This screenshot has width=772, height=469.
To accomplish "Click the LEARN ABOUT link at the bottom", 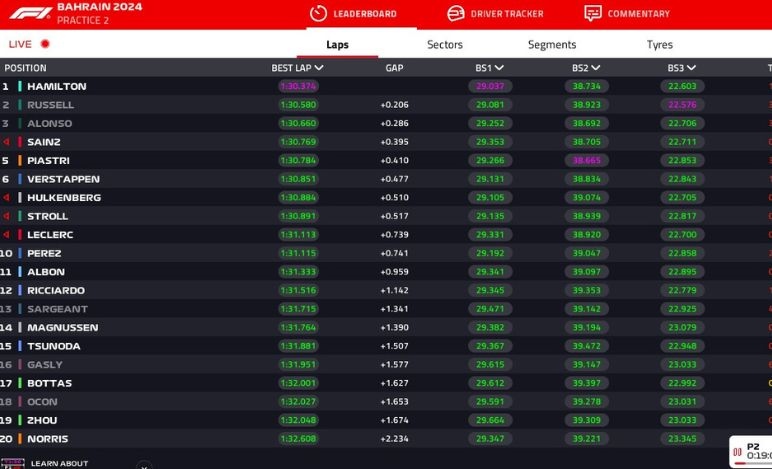I will point(59,463).
